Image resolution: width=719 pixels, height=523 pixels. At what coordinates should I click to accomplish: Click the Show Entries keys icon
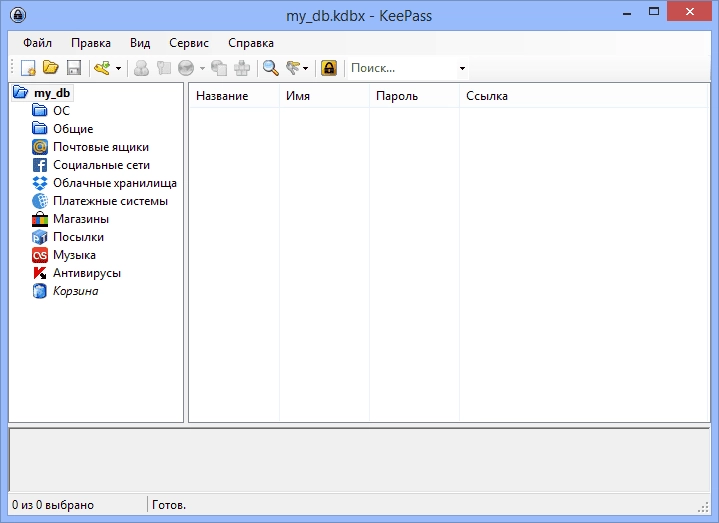point(293,68)
